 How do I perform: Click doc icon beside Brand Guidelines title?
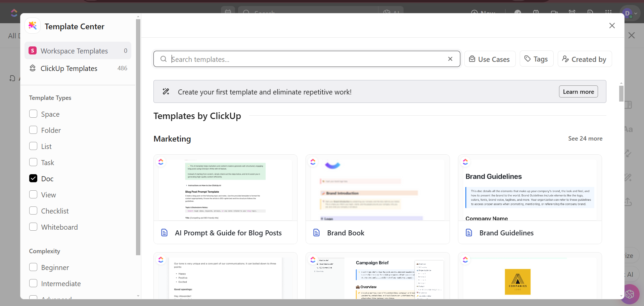469,233
